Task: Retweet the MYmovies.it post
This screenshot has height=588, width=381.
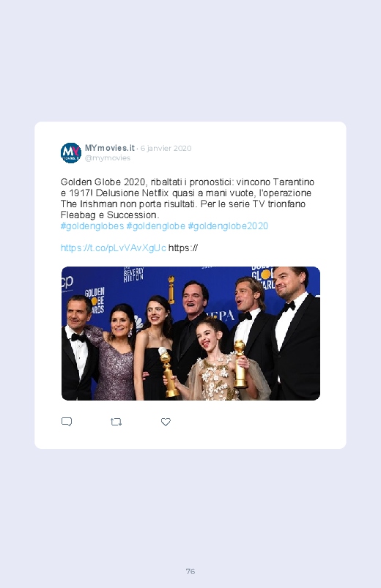Action: [116, 422]
